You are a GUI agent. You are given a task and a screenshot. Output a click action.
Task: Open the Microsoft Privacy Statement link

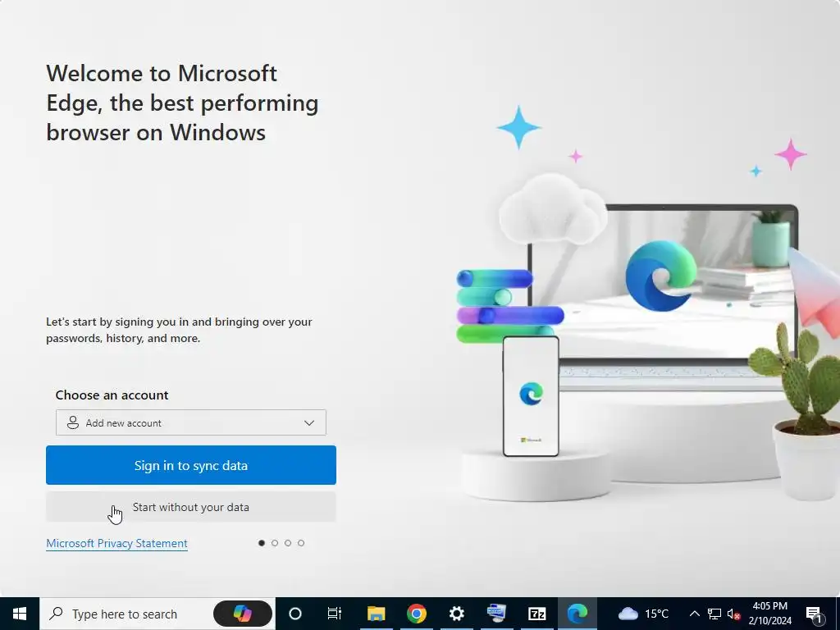click(x=116, y=543)
